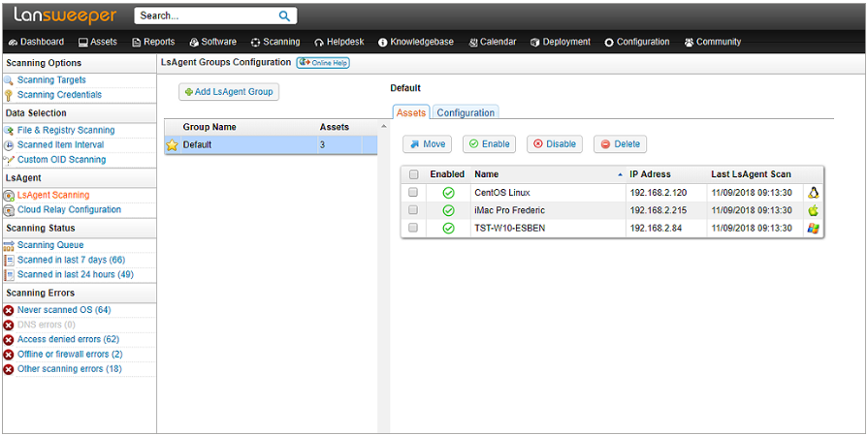This screenshot has width=868, height=436.
Task: Open the Scanning menu
Action: pyautogui.click(x=275, y=42)
